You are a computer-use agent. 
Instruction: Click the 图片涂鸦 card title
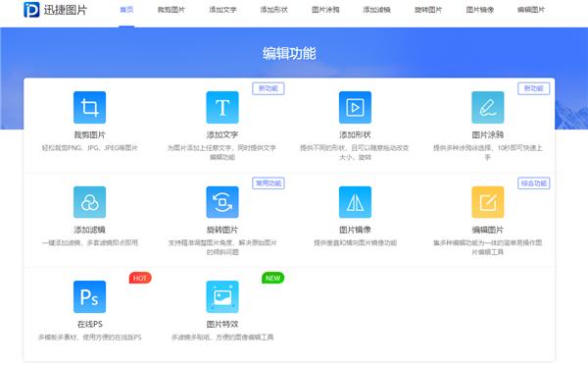pos(488,134)
